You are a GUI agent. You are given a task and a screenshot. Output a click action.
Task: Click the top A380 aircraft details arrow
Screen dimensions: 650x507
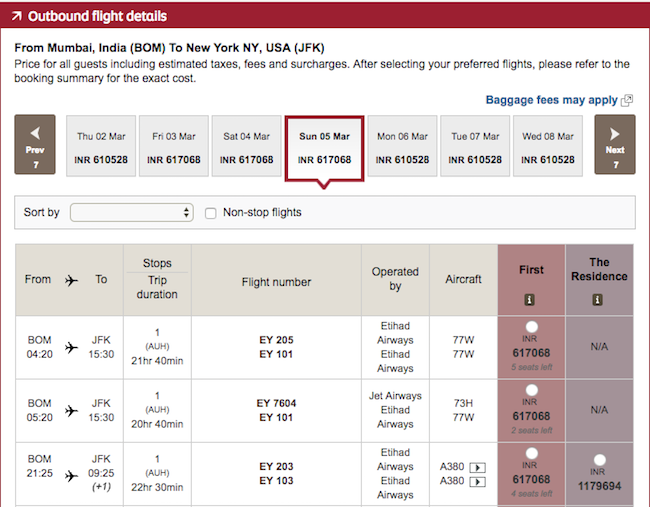(477, 466)
